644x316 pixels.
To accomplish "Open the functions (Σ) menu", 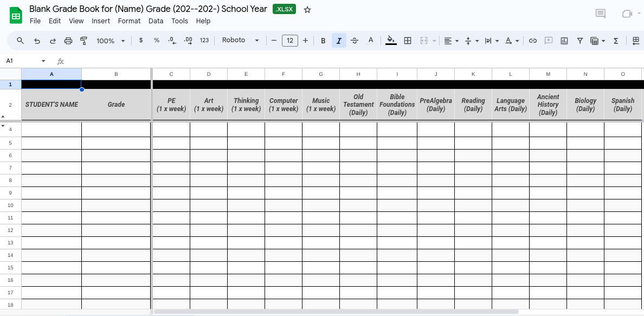I will tap(615, 41).
